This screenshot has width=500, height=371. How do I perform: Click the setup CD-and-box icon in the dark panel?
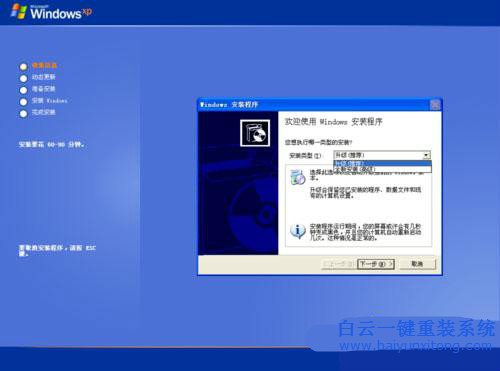255,133
